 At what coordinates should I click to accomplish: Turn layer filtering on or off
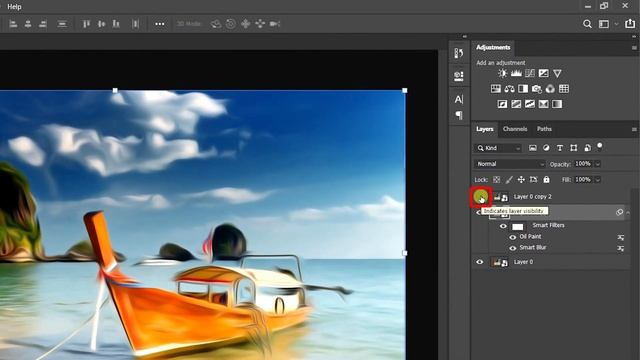[x=600, y=146]
